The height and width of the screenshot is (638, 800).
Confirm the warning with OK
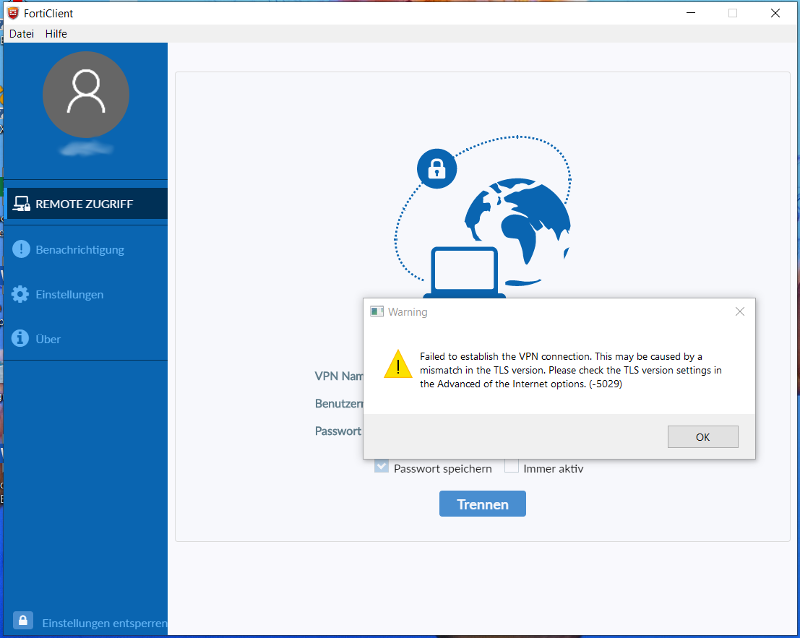[x=703, y=437]
